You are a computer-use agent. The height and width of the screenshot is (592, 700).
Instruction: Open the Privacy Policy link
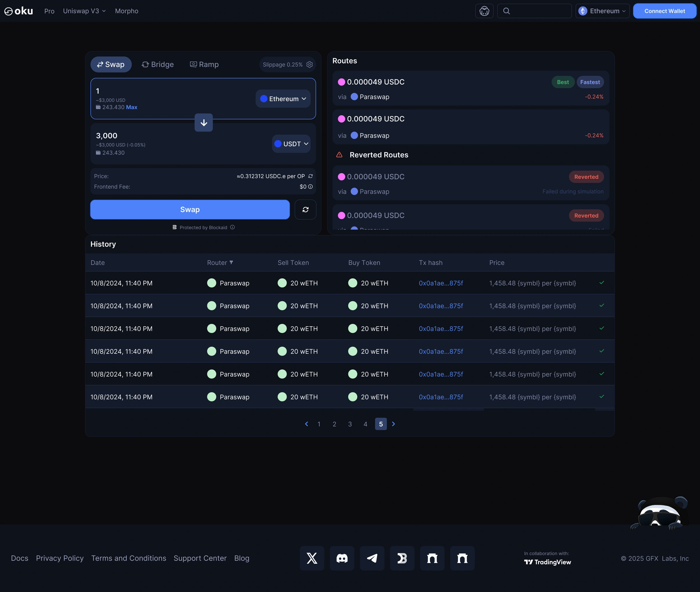60,558
